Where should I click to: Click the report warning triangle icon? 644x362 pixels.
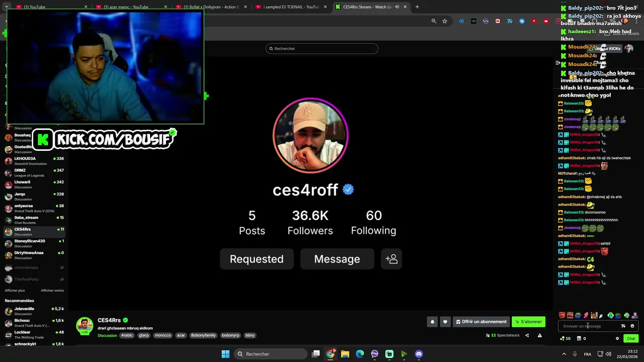[539, 335]
